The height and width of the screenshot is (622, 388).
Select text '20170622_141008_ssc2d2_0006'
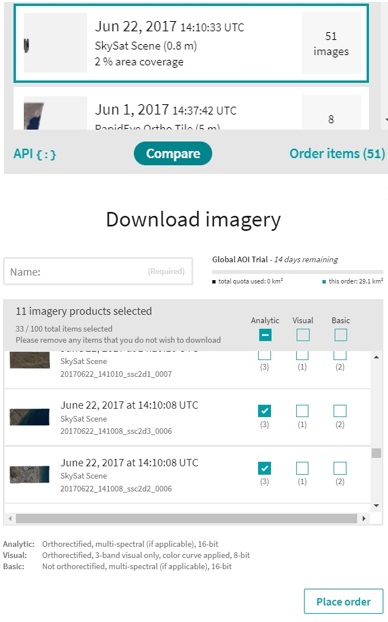click(x=116, y=488)
